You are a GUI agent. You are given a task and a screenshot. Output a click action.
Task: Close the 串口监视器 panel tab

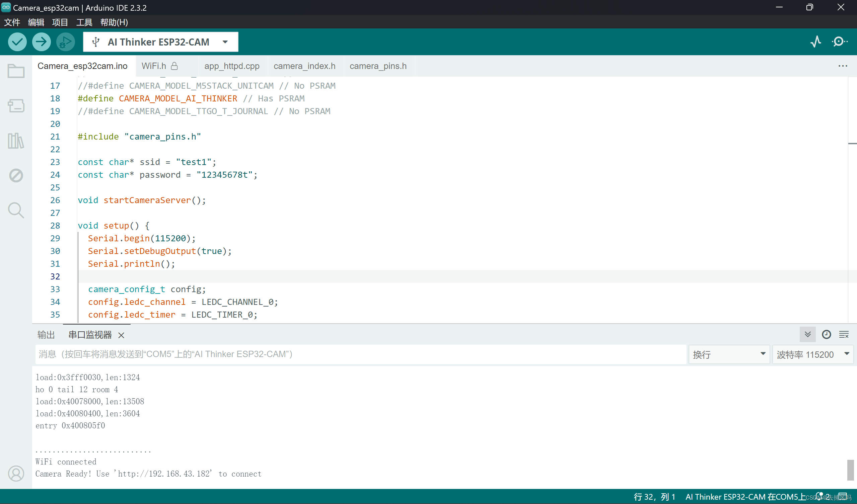pyautogui.click(x=121, y=335)
